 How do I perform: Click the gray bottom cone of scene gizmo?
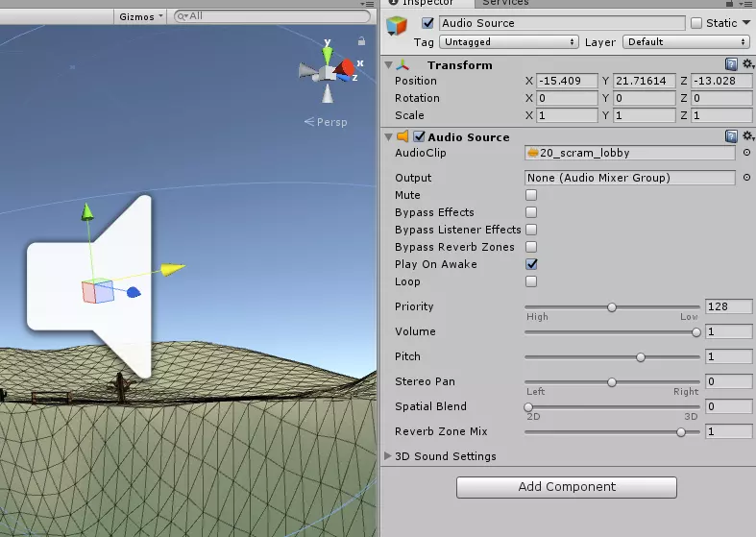[x=328, y=93]
